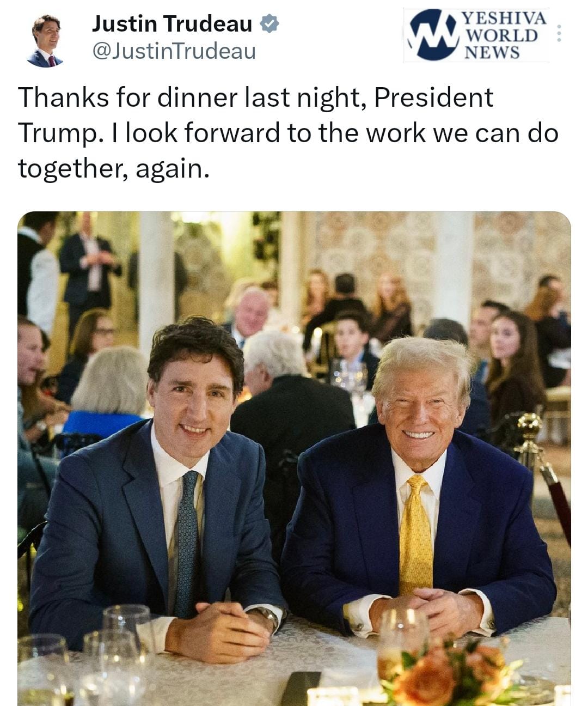The image size is (588, 706).
Task: Open the three-dot more options menu
Action: pos(559,34)
